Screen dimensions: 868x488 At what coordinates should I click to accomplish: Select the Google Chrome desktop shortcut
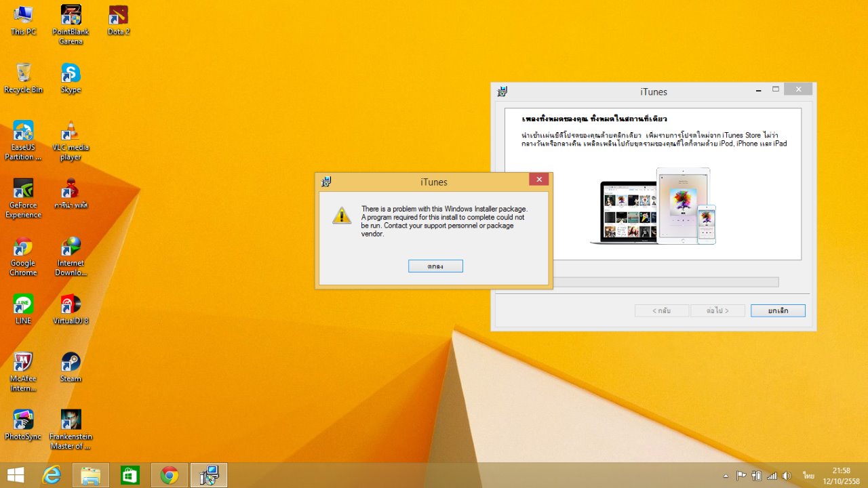click(x=23, y=256)
